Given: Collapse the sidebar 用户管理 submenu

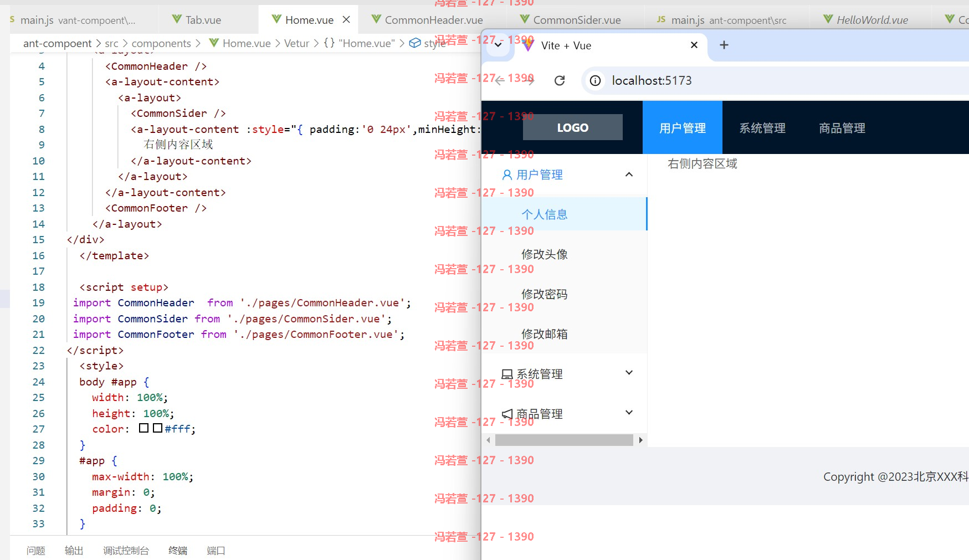Looking at the screenshot, I should [629, 174].
